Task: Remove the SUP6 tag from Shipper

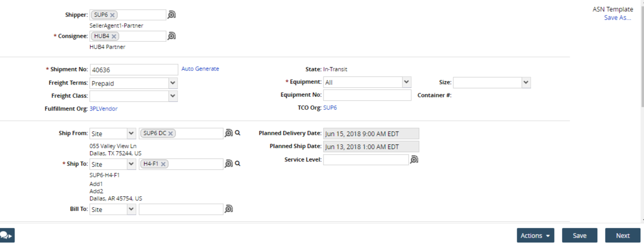Action: [x=113, y=15]
